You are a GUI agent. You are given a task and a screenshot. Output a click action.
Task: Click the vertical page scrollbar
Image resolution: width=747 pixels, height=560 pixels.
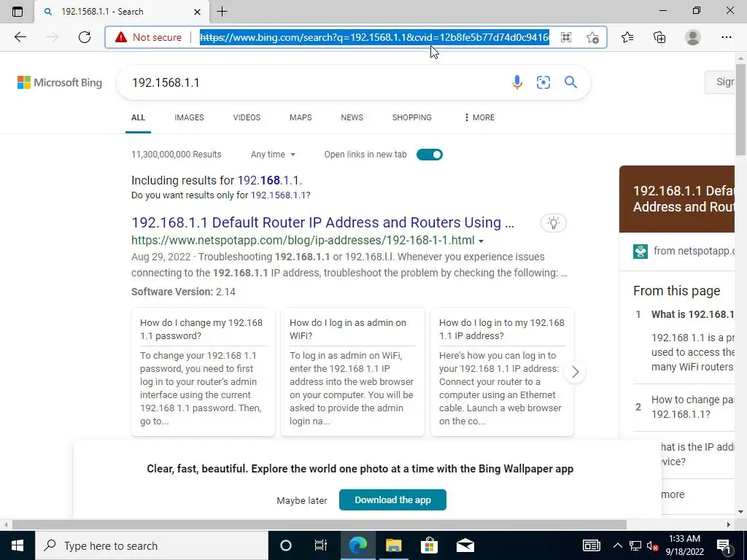[x=741, y=109]
